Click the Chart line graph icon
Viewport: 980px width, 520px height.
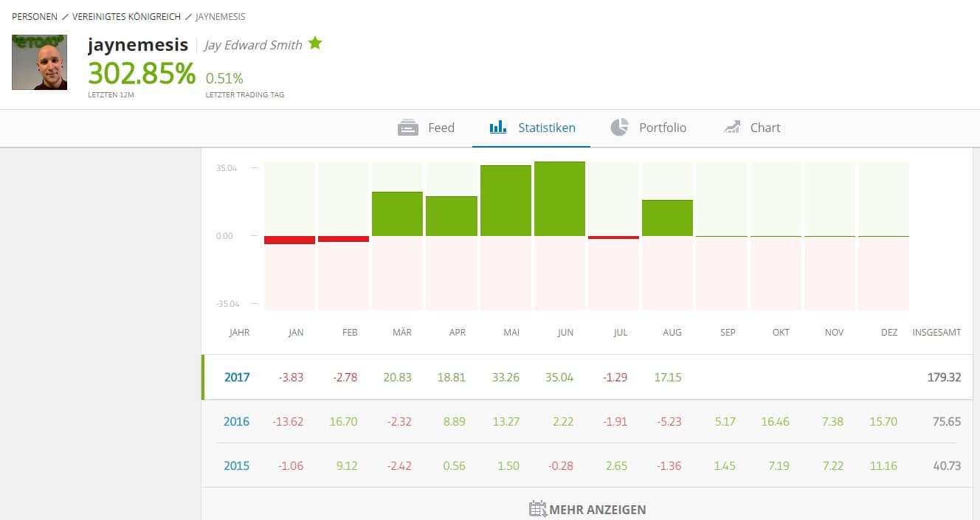(x=731, y=128)
